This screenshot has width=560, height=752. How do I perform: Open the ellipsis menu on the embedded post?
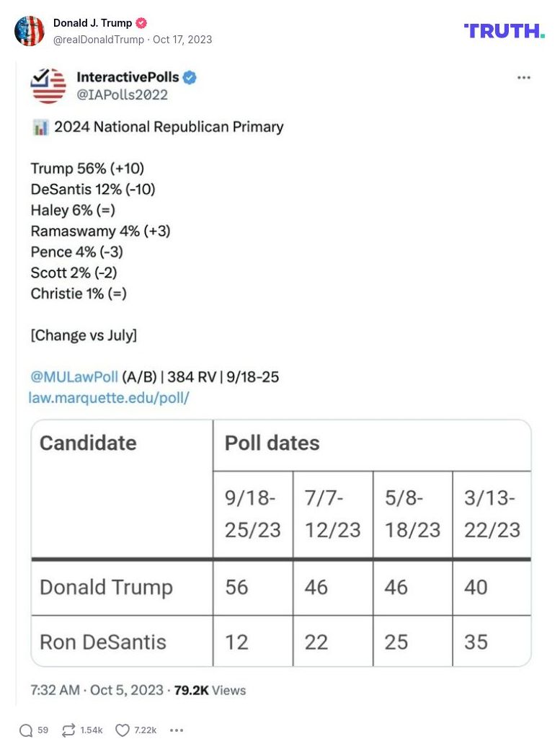524,77
